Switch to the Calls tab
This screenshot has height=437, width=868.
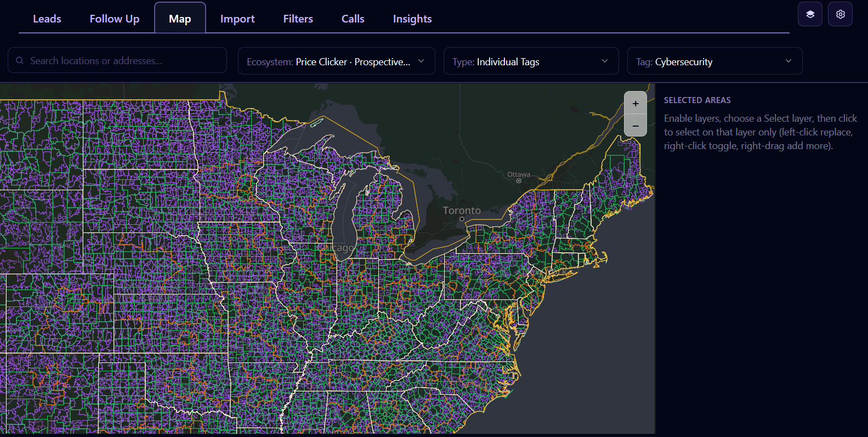click(x=353, y=19)
